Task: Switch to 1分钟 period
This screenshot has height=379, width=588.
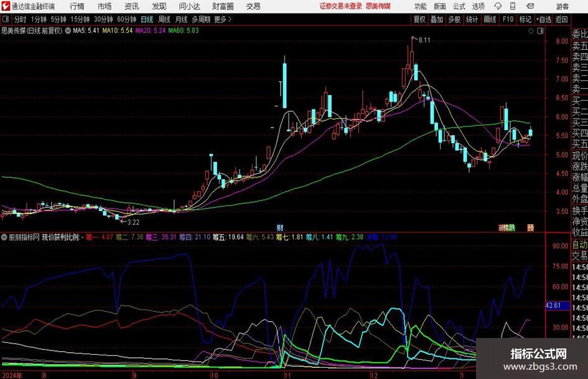Action: (39, 19)
